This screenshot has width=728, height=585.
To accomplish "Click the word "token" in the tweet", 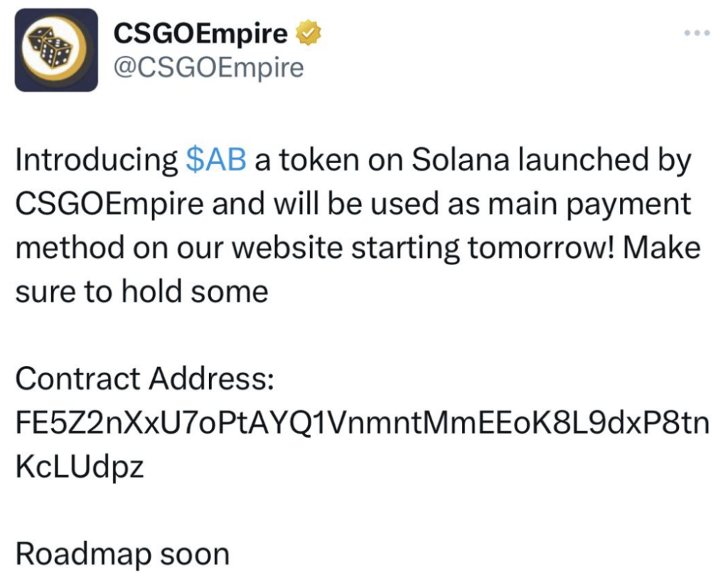I will tap(316, 161).
